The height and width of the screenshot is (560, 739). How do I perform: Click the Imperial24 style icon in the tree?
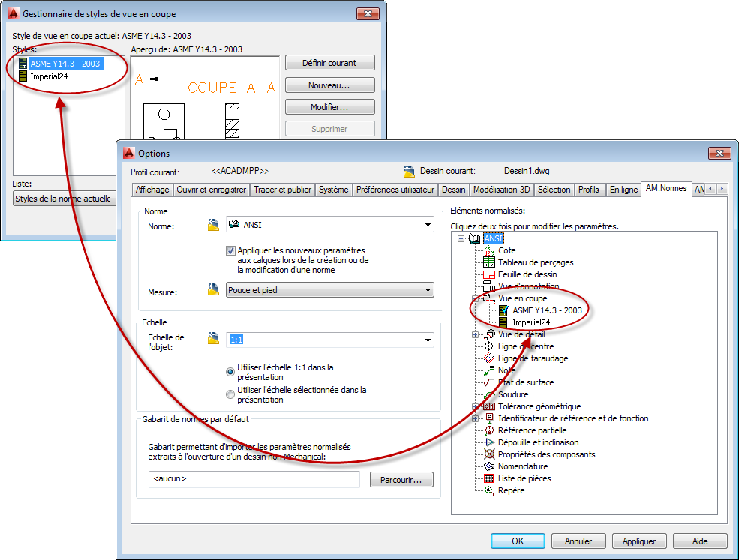[x=503, y=322]
